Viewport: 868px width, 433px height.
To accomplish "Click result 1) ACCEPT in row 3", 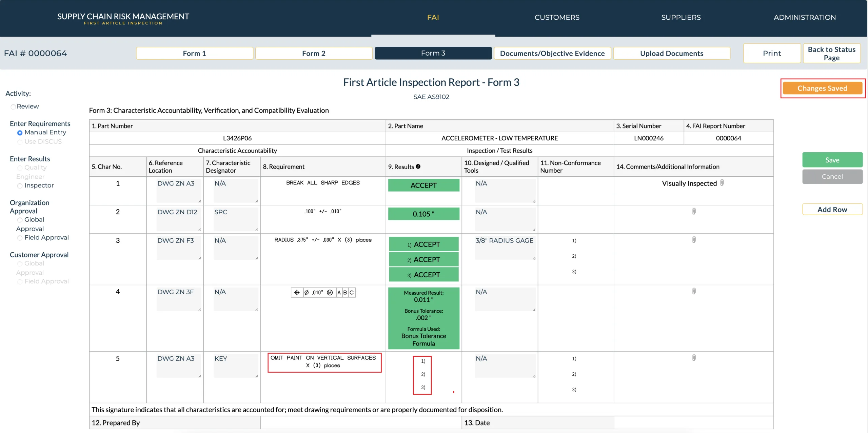I will (x=423, y=244).
